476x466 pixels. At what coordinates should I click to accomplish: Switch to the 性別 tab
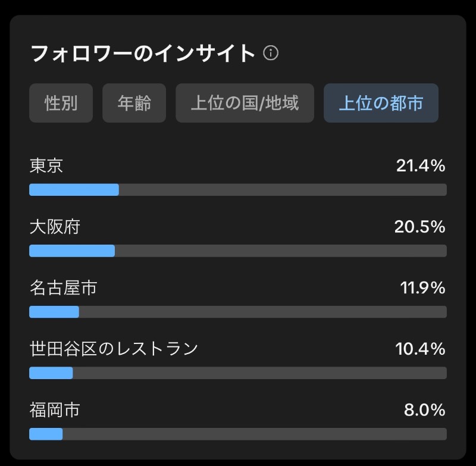click(61, 103)
